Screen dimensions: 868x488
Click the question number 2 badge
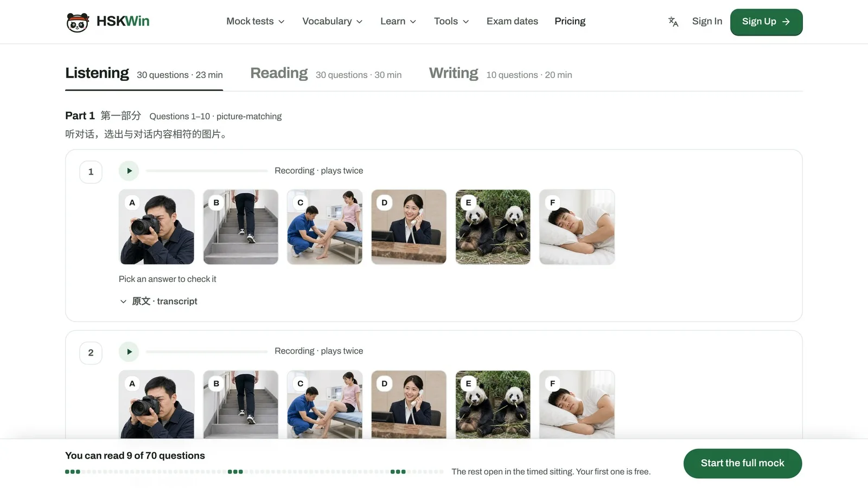(x=91, y=353)
